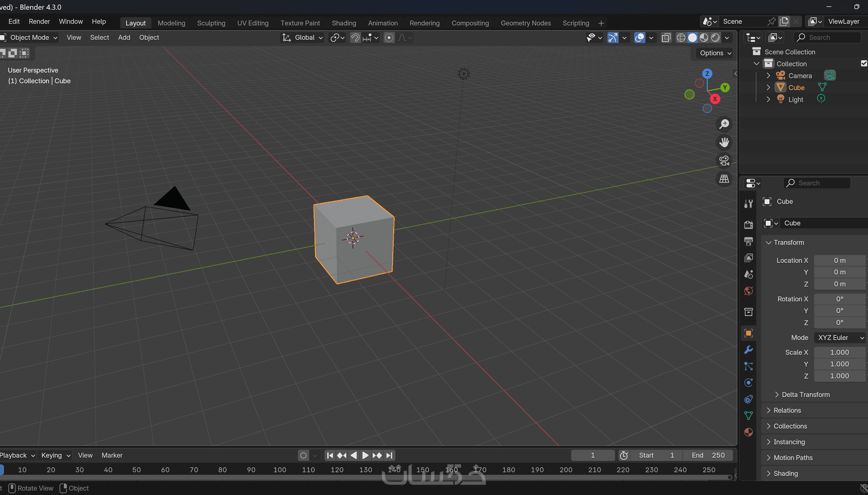Click the Y axis on navigation gizmo
The width and height of the screenshot is (868, 495).
(x=725, y=88)
